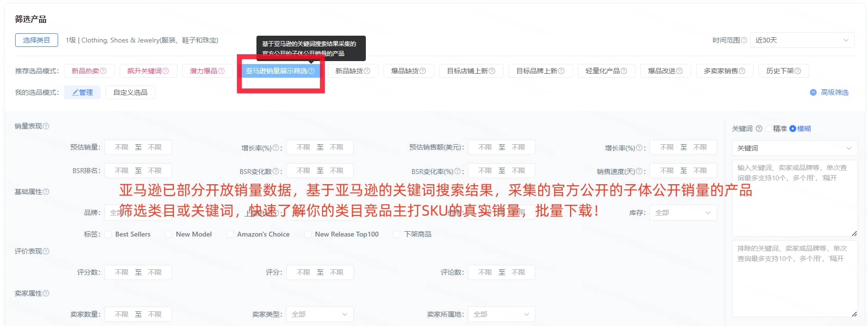Switch to 飙升关键词 selection mode
Image resolution: width=868 pixels, height=326 pixels.
(148, 71)
